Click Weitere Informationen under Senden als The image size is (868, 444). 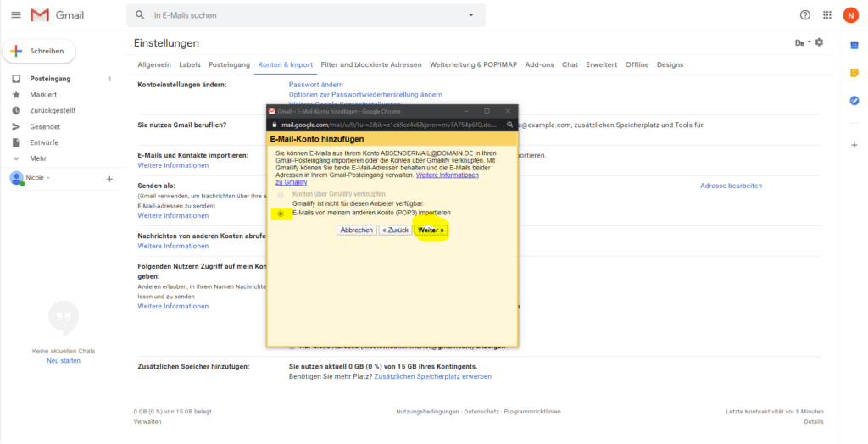coord(173,216)
